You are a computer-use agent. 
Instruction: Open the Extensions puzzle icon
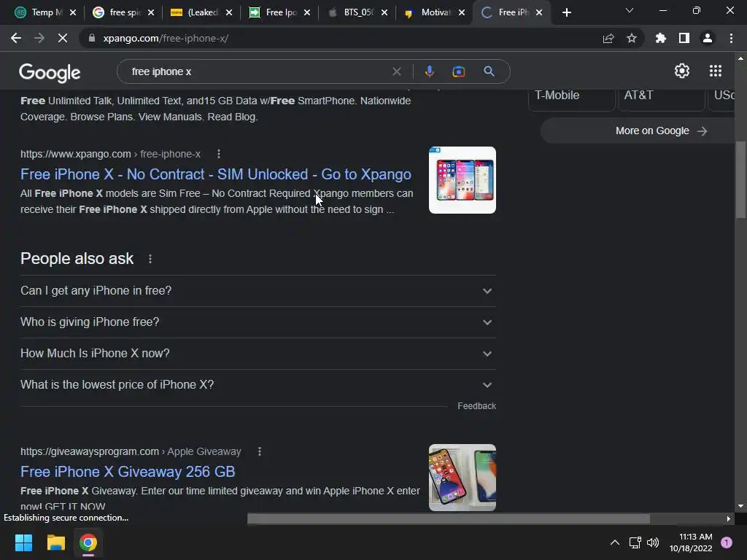coord(660,38)
